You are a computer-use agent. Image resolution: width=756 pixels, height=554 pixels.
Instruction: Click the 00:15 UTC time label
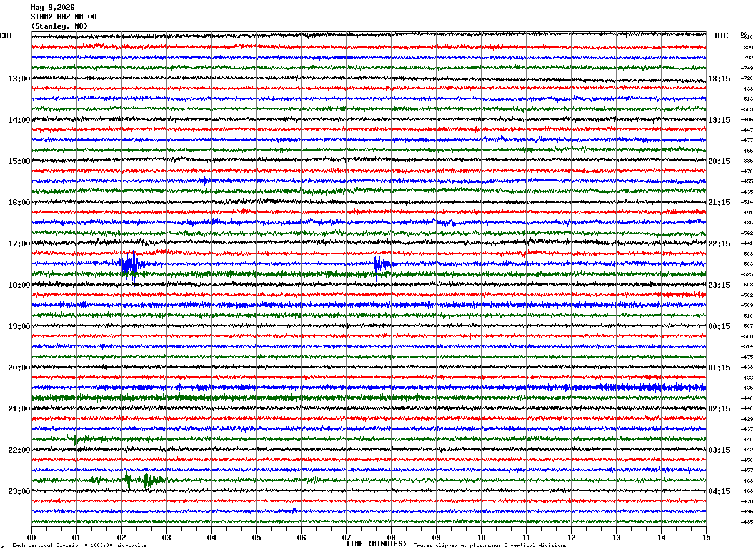(x=719, y=326)
